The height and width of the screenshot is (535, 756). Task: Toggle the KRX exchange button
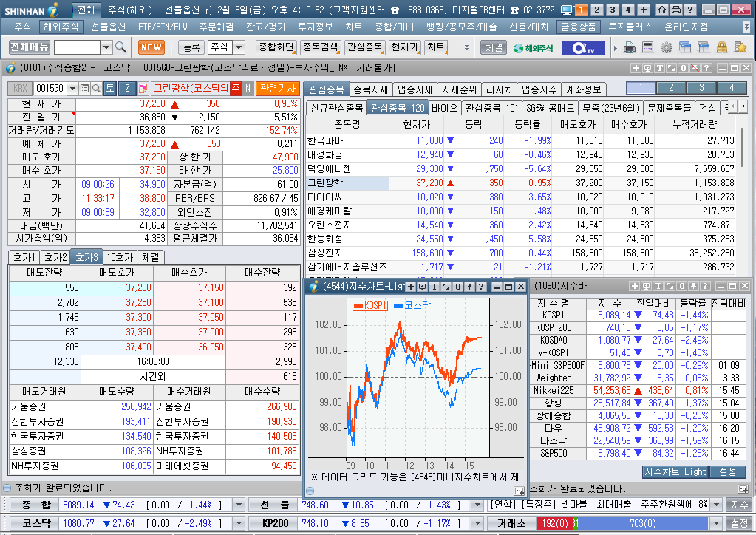tap(20, 88)
